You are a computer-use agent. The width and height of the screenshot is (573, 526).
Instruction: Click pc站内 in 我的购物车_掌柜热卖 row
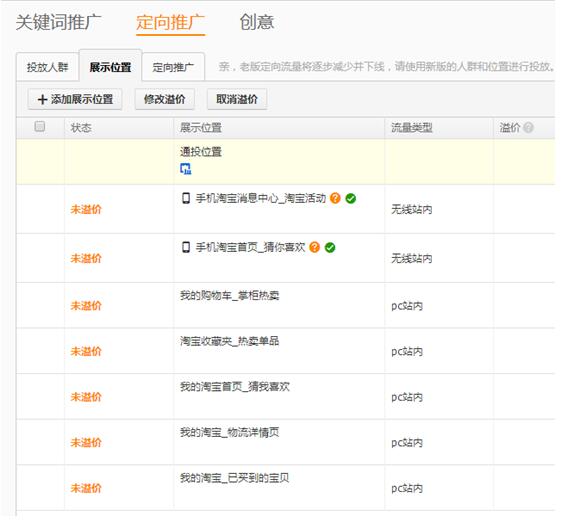(407, 306)
